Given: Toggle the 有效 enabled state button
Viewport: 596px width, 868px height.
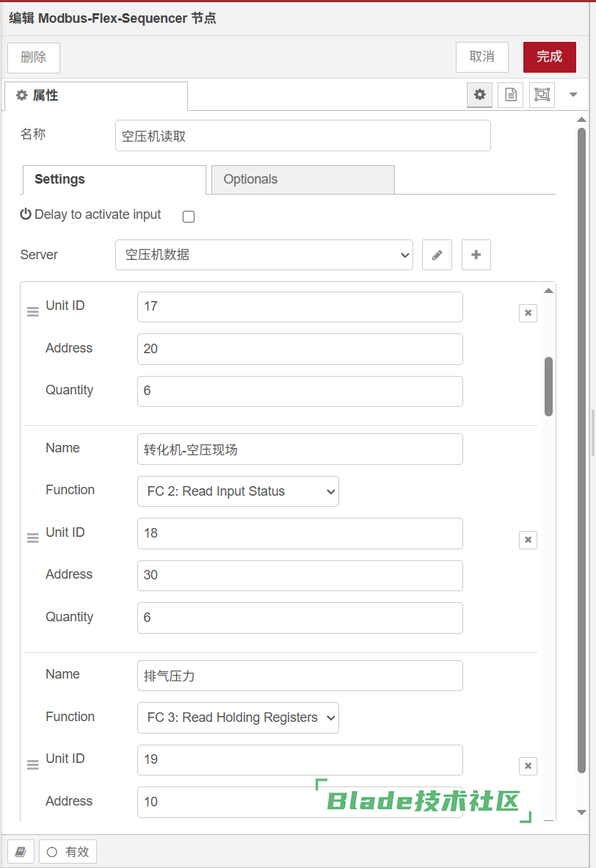Looking at the screenshot, I should pyautogui.click(x=68, y=852).
